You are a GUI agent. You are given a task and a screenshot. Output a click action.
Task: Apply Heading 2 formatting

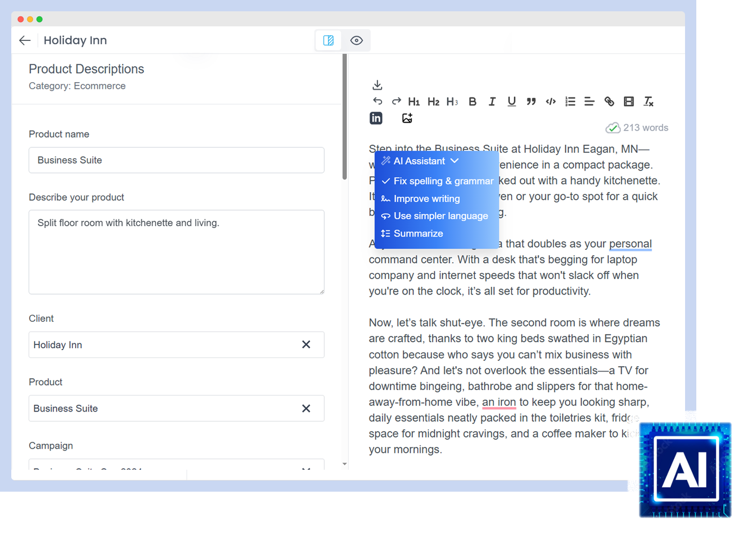pos(434,101)
